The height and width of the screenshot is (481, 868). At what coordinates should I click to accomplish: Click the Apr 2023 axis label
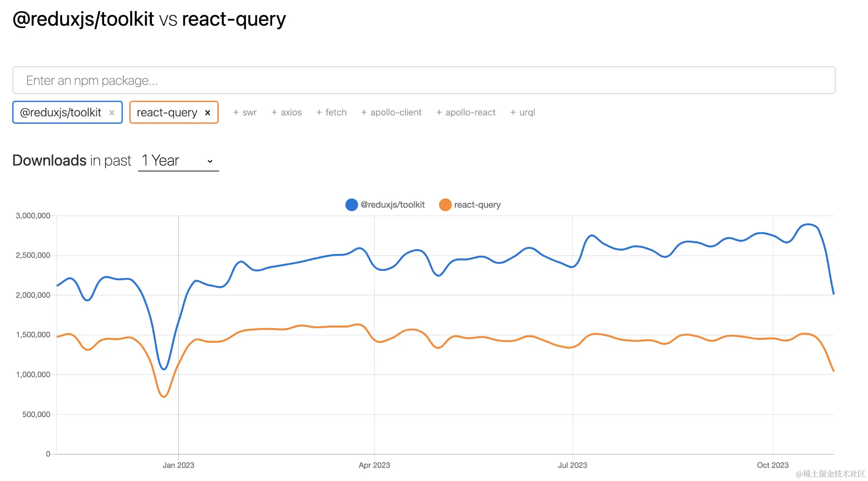(x=374, y=465)
